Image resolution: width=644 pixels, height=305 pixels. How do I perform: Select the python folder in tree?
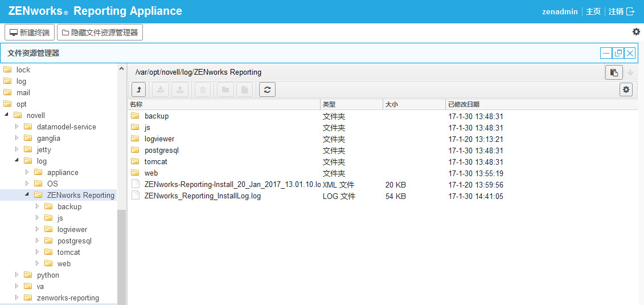pos(48,275)
